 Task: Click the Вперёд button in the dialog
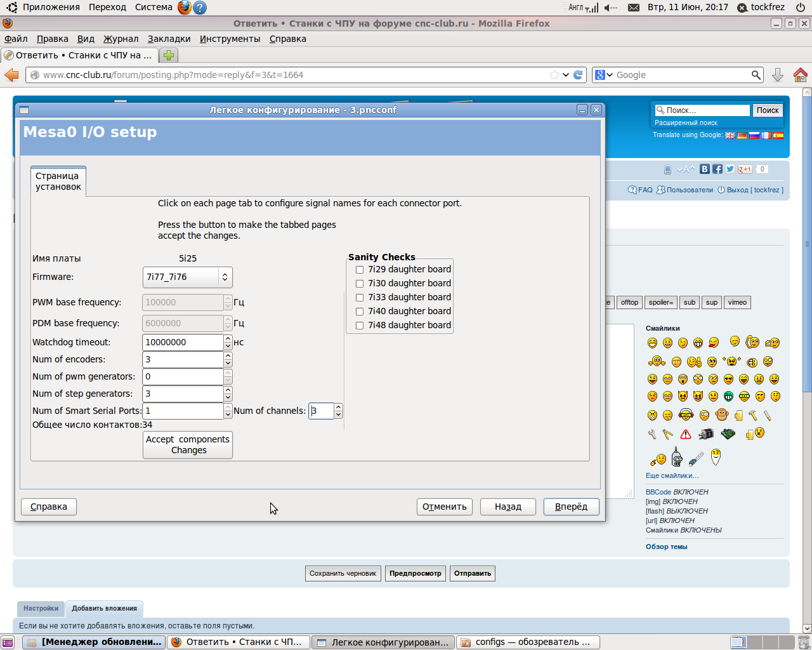click(572, 507)
